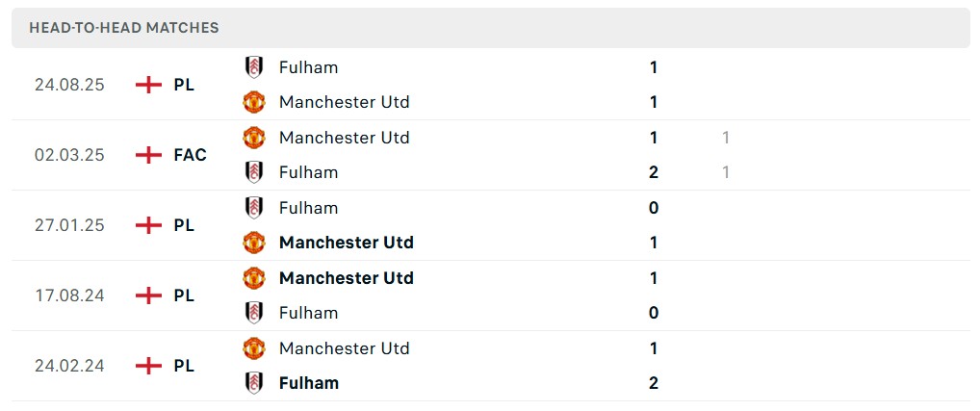The image size is (980, 411).
Task: Open match dated 24.02.24
Action: click(69, 366)
